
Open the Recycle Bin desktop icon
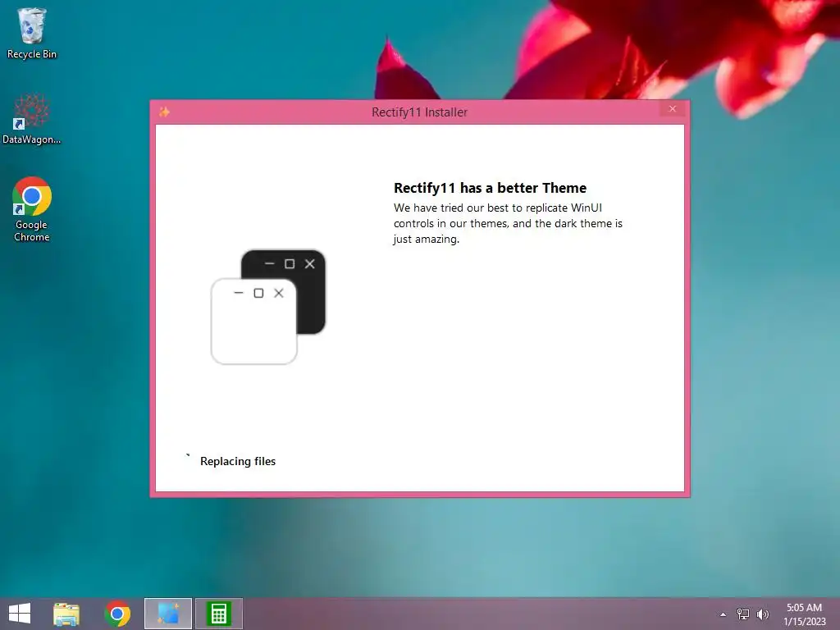pos(32,33)
